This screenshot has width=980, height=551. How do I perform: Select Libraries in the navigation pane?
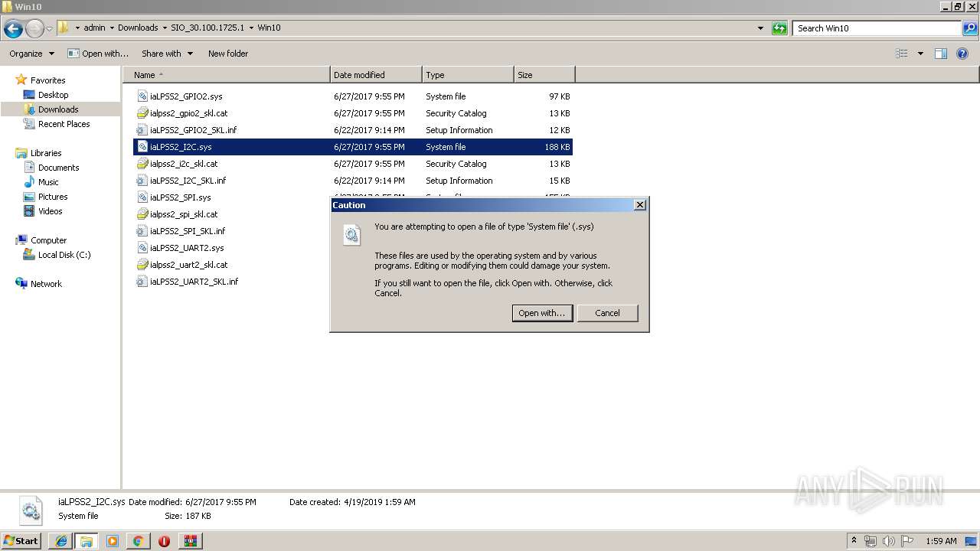pyautogui.click(x=46, y=153)
